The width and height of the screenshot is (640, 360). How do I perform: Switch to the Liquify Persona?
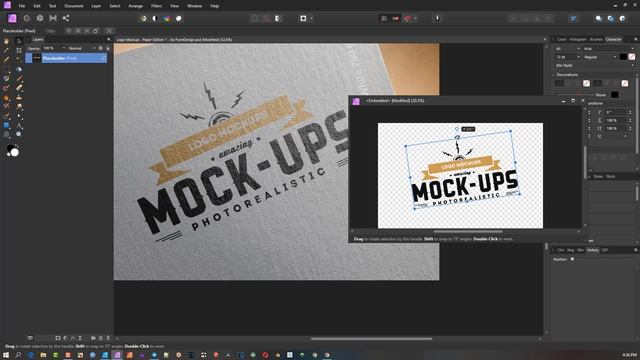pos(27,18)
